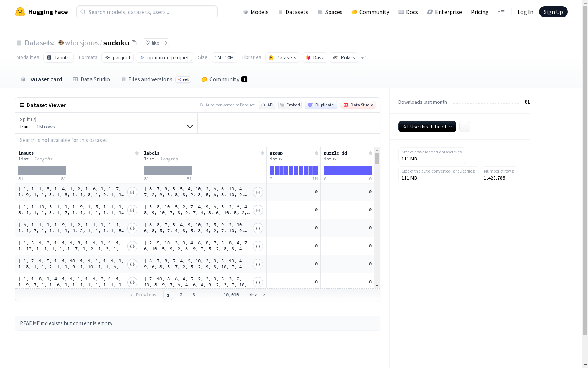
Task: Click the Datasets stack icon beside the title
Action: pyautogui.click(x=19, y=43)
